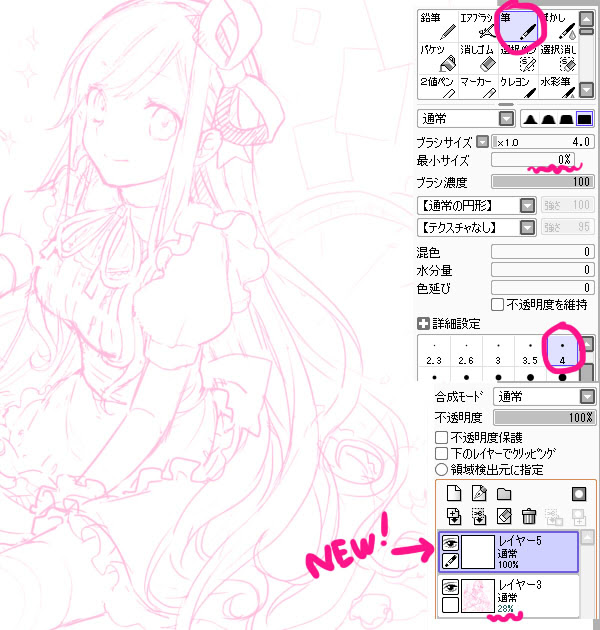
Task: Adjust the ブラシ濃度 density slider
Action: 543,182
